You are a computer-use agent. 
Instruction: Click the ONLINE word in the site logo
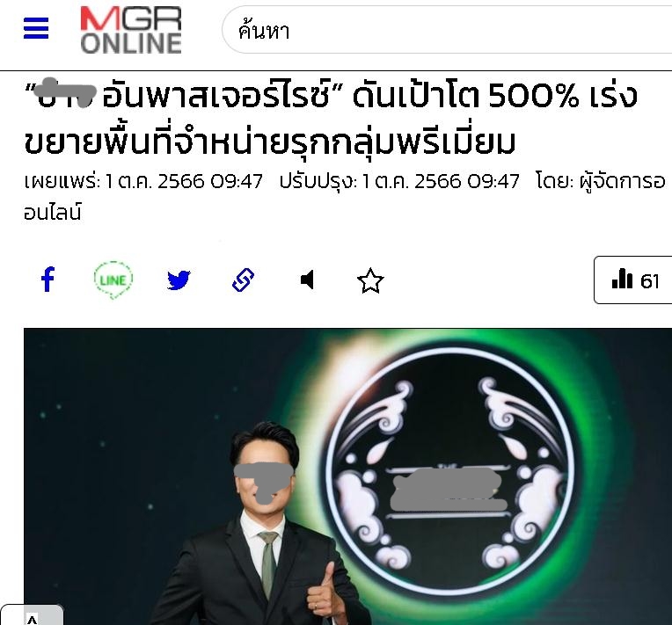[x=131, y=43]
